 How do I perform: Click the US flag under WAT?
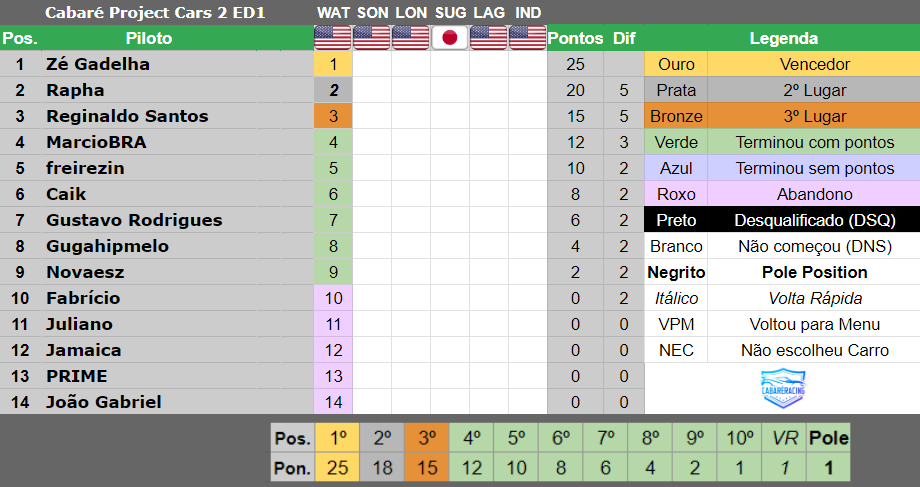click(x=333, y=38)
